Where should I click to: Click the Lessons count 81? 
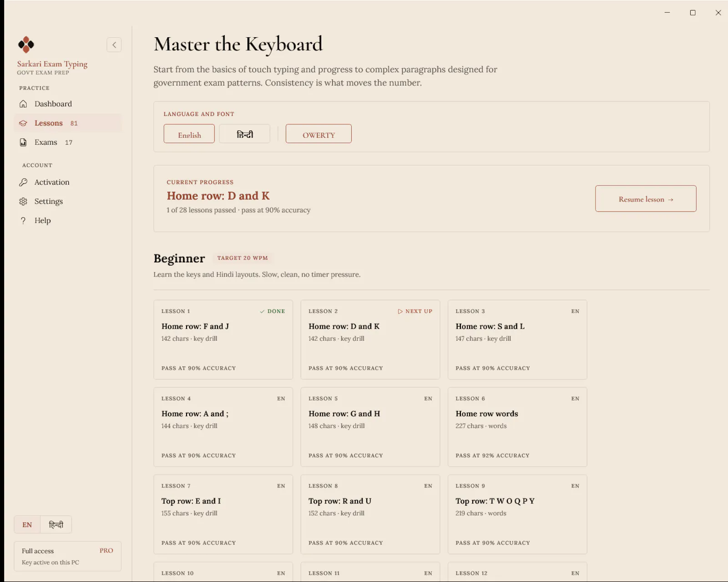tap(74, 123)
